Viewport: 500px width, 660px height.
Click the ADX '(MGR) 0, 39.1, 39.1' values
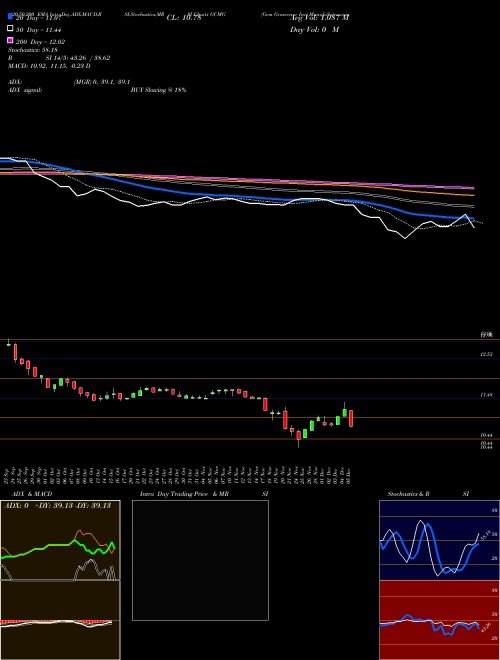[x=102, y=82]
